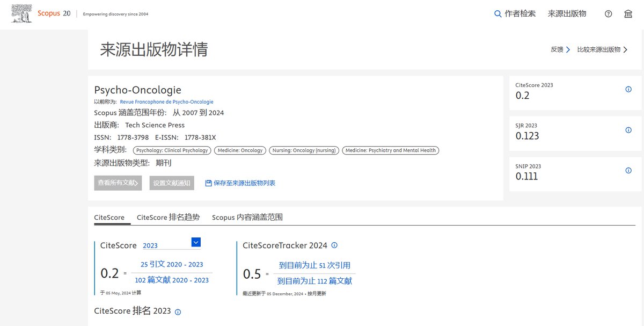Click the 来源出版物类型 期刊 text
Screen dimensions: 644x326
pyautogui.click(x=133, y=163)
